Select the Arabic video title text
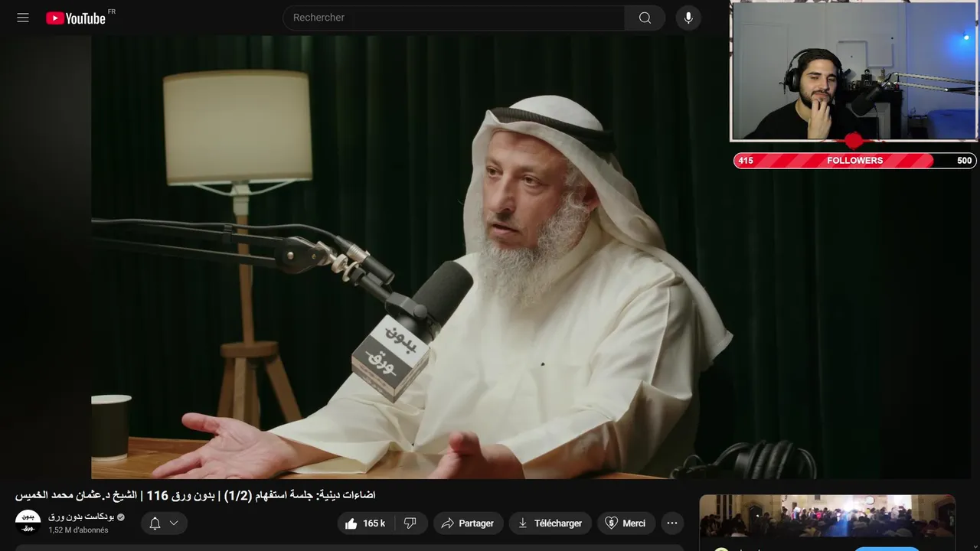The height and width of the screenshot is (551, 980). pos(195,495)
